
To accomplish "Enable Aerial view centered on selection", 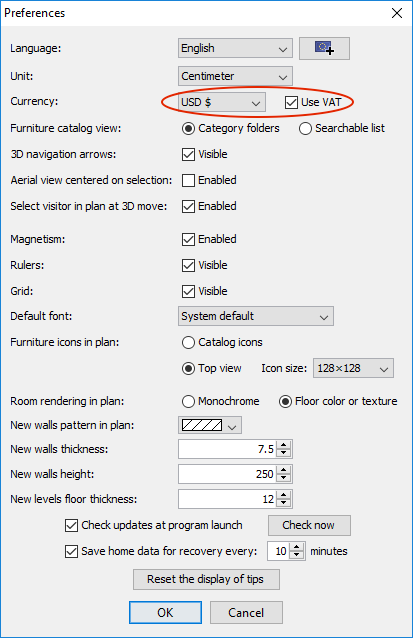I will pos(188,180).
